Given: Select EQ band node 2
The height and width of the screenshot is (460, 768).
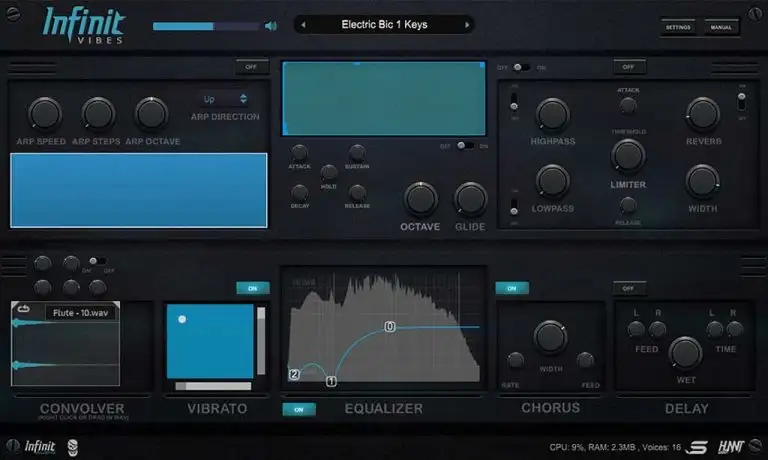Looking at the screenshot, I should 294,374.
